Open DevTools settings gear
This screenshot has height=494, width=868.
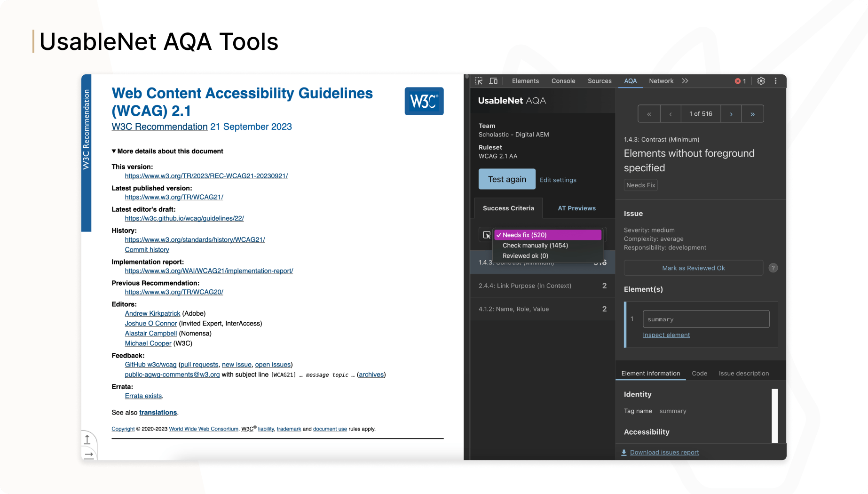tap(761, 81)
